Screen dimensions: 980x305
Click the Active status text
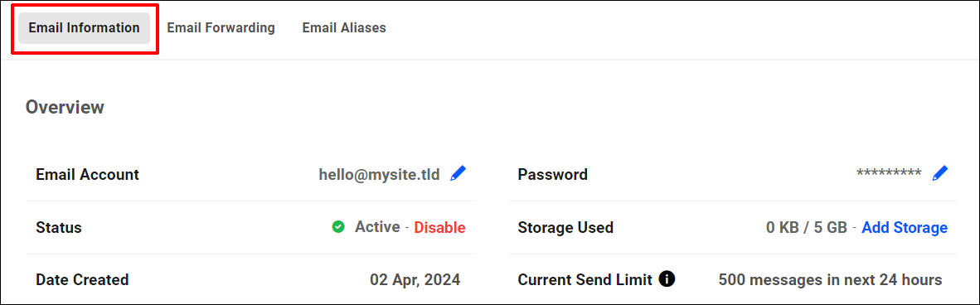(x=377, y=227)
